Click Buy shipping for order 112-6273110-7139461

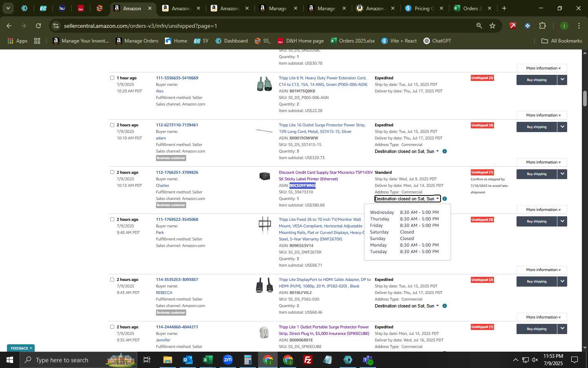click(537, 127)
